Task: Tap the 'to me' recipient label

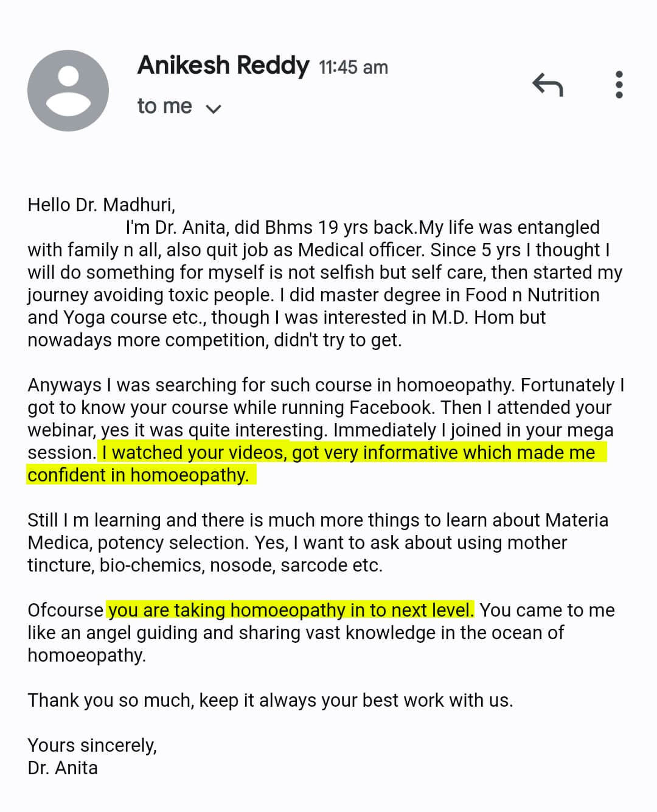Action: tap(165, 106)
